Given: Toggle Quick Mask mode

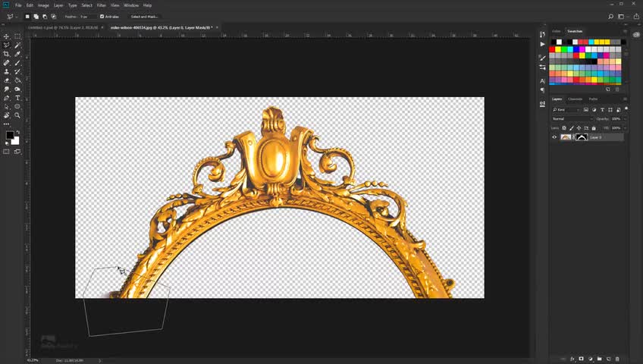Looking at the screenshot, I should [x=6, y=152].
